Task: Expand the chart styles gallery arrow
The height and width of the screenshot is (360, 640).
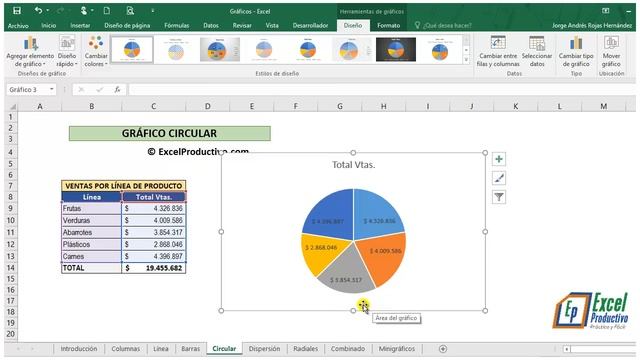Action: tap(467, 60)
